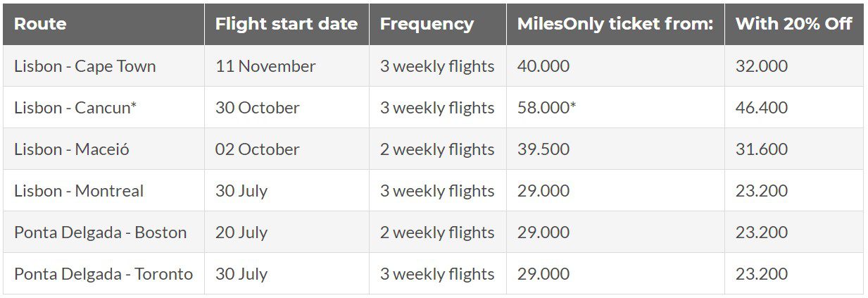
Task: Select the Lisbon - Maceió route cell
Action: coord(72,149)
